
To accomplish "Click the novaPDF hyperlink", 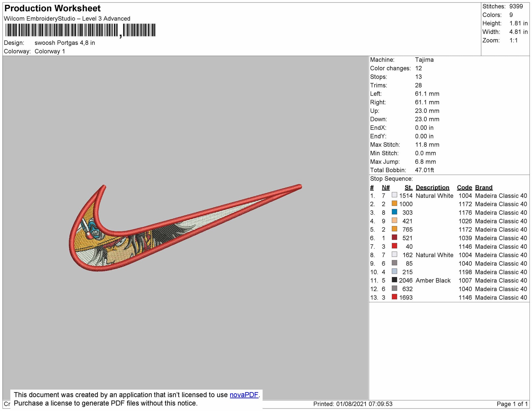I will [x=244, y=395].
